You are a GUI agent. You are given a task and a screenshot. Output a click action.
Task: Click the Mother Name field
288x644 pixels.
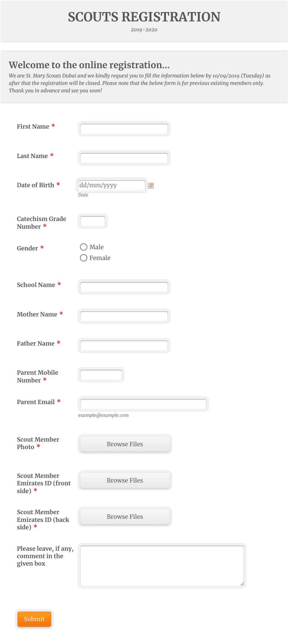(x=124, y=316)
